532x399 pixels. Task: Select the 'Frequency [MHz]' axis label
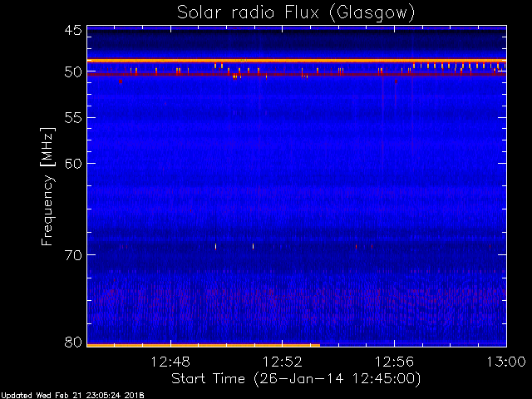pos(48,186)
